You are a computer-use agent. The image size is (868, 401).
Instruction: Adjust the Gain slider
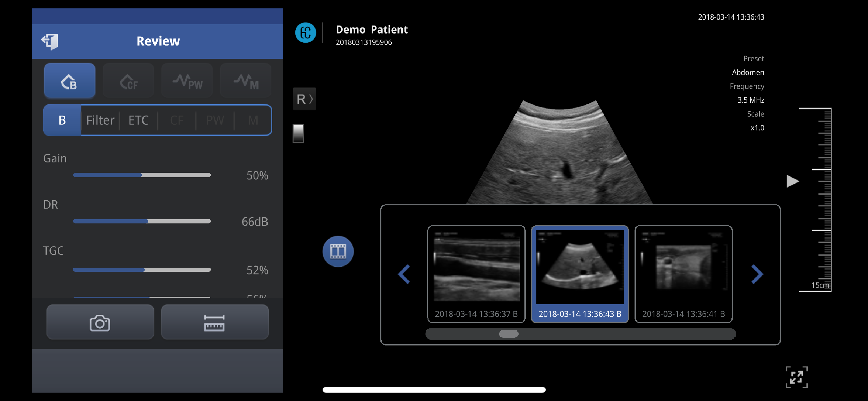pos(141,175)
